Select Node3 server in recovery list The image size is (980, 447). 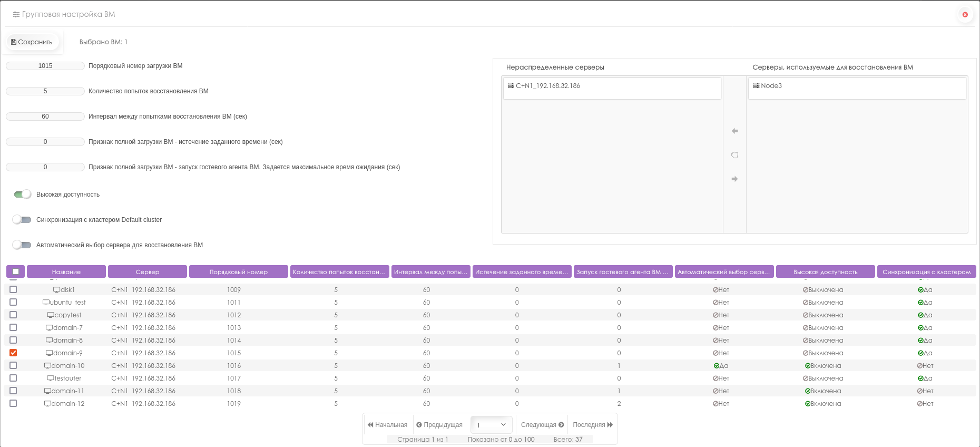(771, 86)
